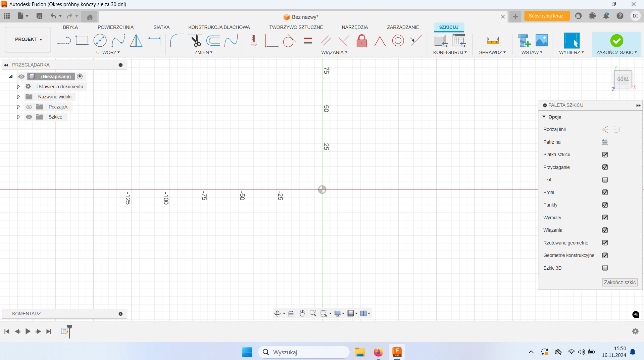644x360 pixels.
Task: Click the Insert image icon
Action: coord(542,41)
